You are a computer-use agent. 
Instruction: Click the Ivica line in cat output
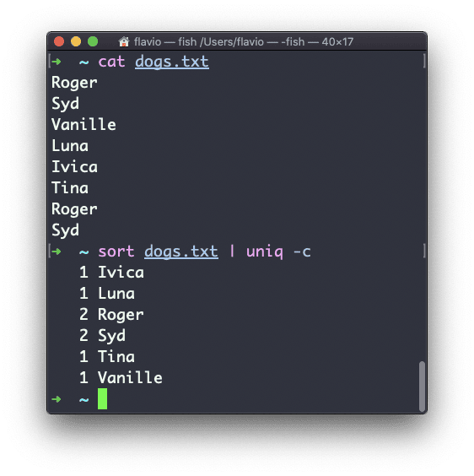(x=75, y=167)
